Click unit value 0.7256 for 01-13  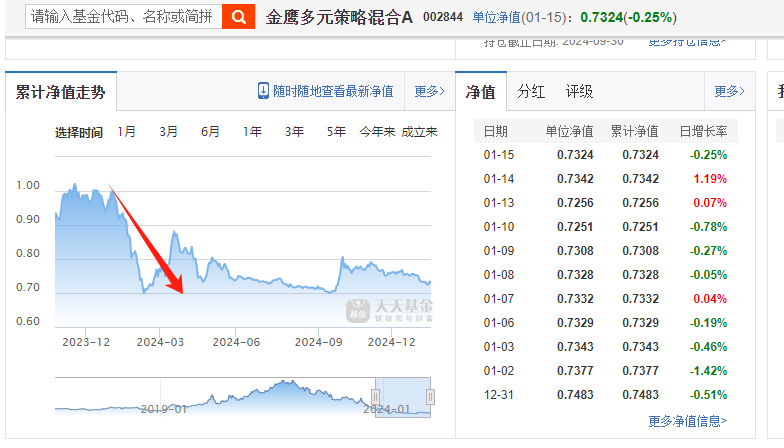(x=576, y=203)
